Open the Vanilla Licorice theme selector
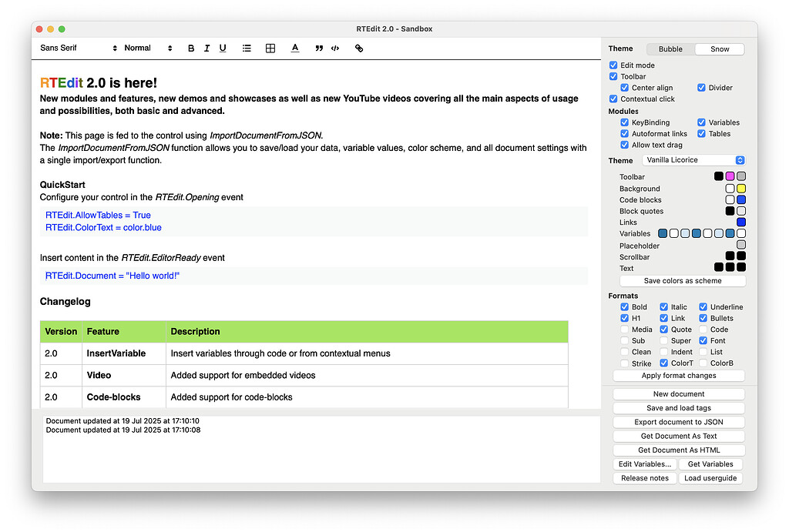Viewport: 789px width, 532px height. tap(693, 160)
